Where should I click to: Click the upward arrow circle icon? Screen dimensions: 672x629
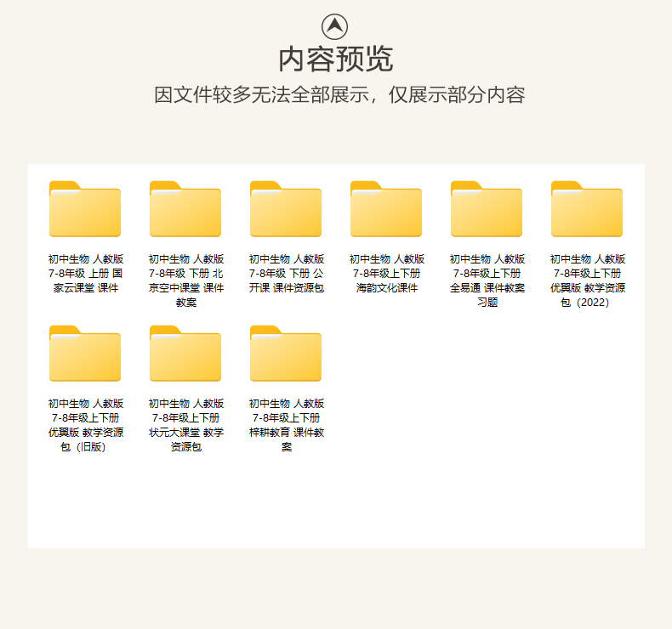point(334,26)
